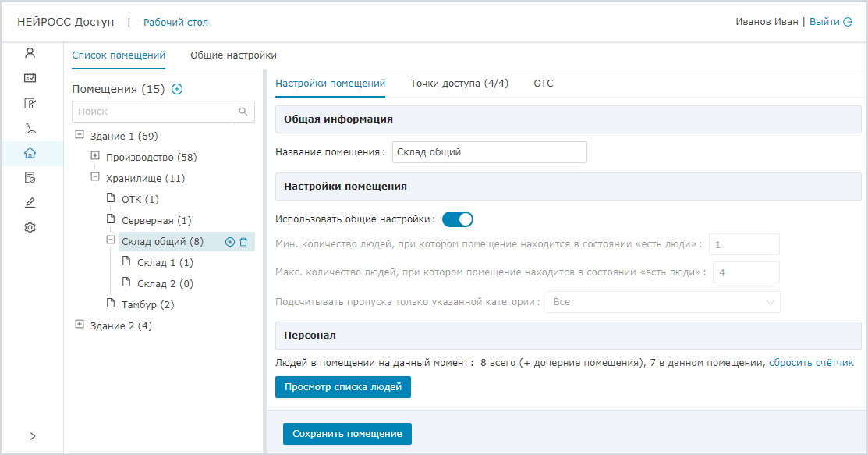The width and height of the screenshot is (868, 455).
Task: Open the calendar icon in left sidebar
Action: click(x=30, y=78)
